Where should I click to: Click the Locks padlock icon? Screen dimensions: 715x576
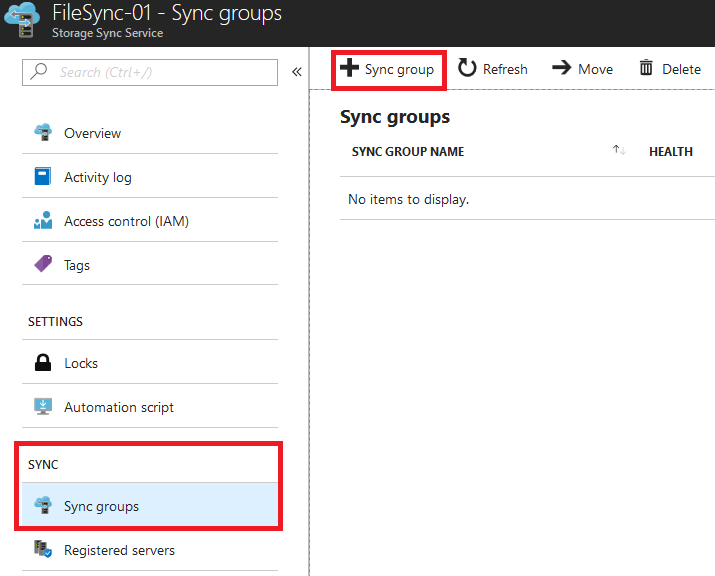(43, 363)
